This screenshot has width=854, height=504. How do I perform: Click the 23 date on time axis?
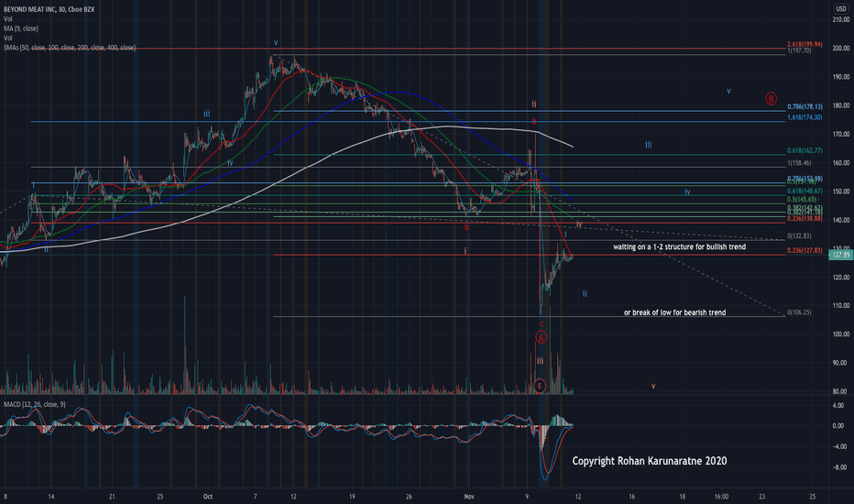762,497
